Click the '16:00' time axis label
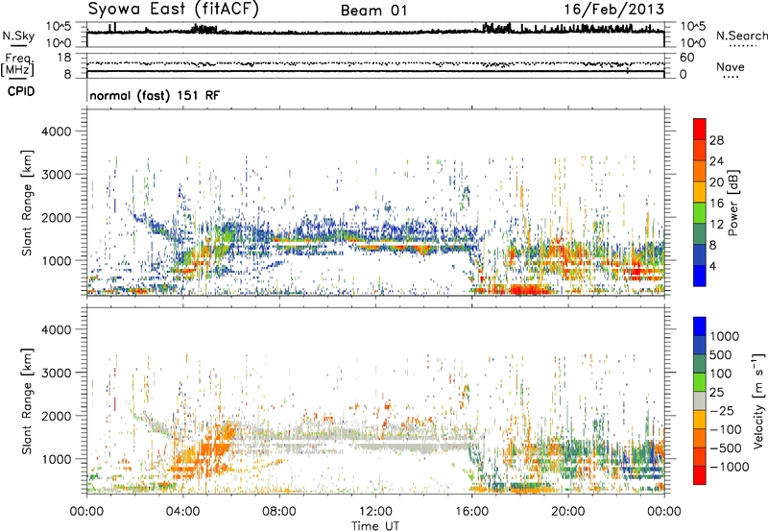This screenshot has height=532, width=768. pos(471,512)
